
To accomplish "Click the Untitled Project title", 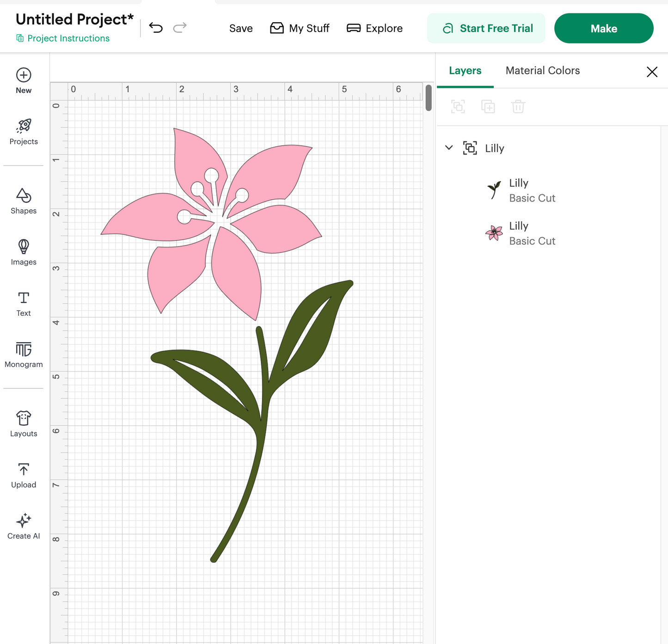I will (x=74, y=19).
